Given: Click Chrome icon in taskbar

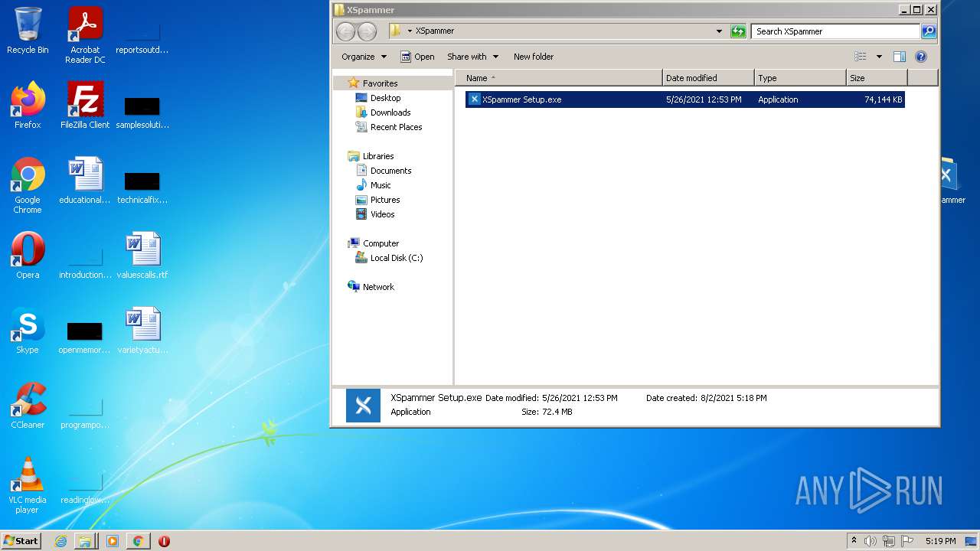Looking at the screenshot, I should [x=138, y=541].
